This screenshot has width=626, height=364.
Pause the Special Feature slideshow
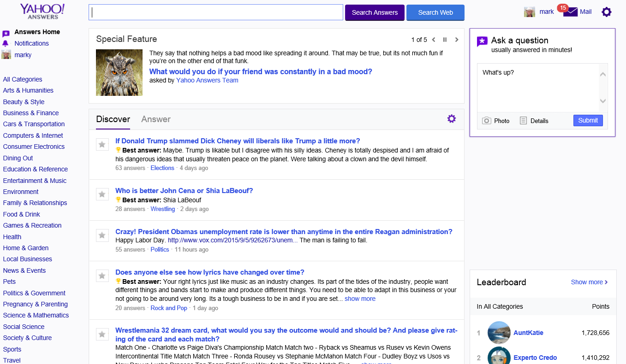pos(445,40)
